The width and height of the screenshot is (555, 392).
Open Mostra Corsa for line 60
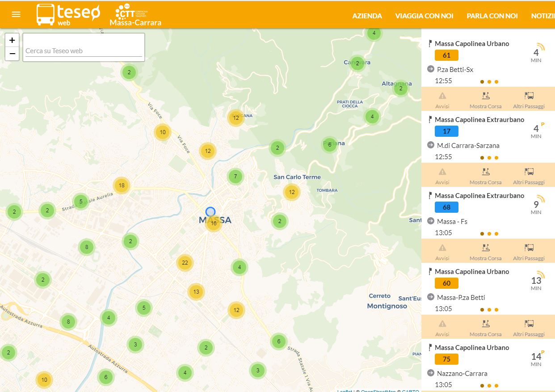click(x=485, y=328)
